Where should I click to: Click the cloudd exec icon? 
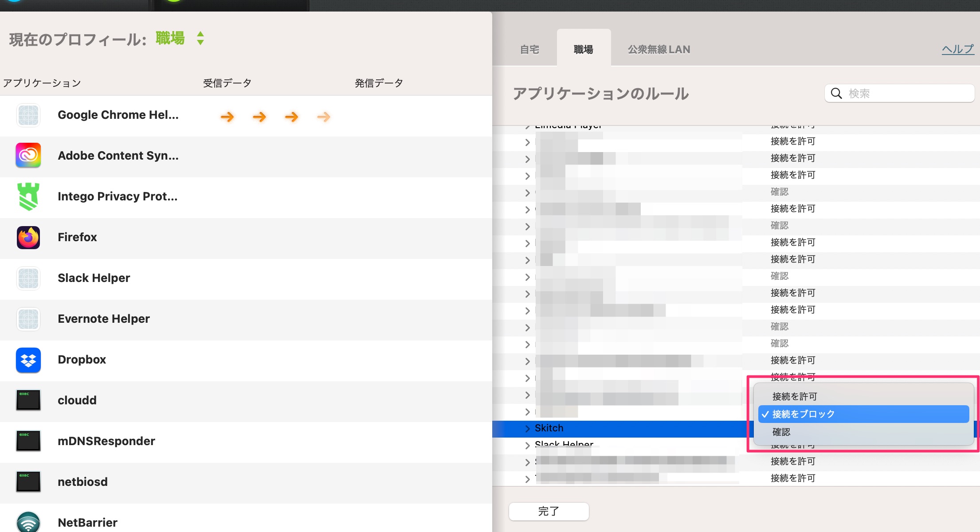tap(28, 400)
